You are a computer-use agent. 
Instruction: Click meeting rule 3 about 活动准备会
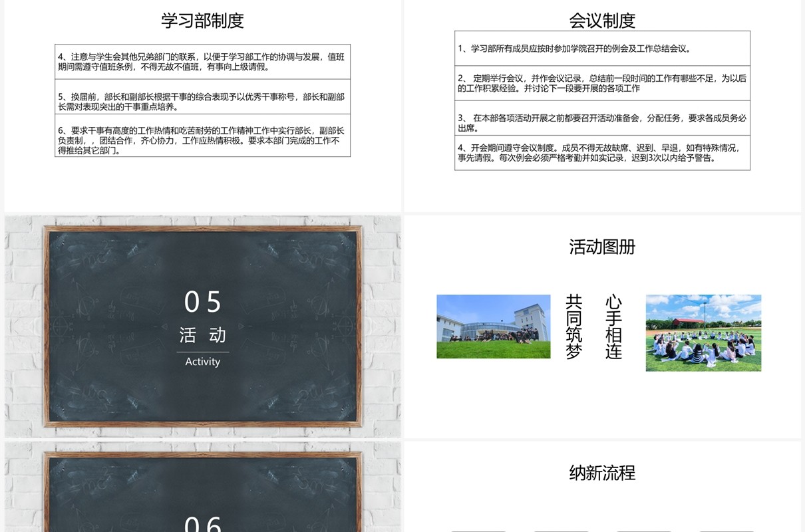point(602,118)
